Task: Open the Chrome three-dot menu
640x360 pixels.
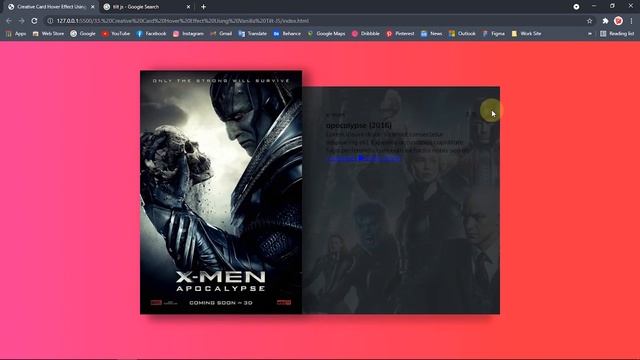Action: coord(631,21)
